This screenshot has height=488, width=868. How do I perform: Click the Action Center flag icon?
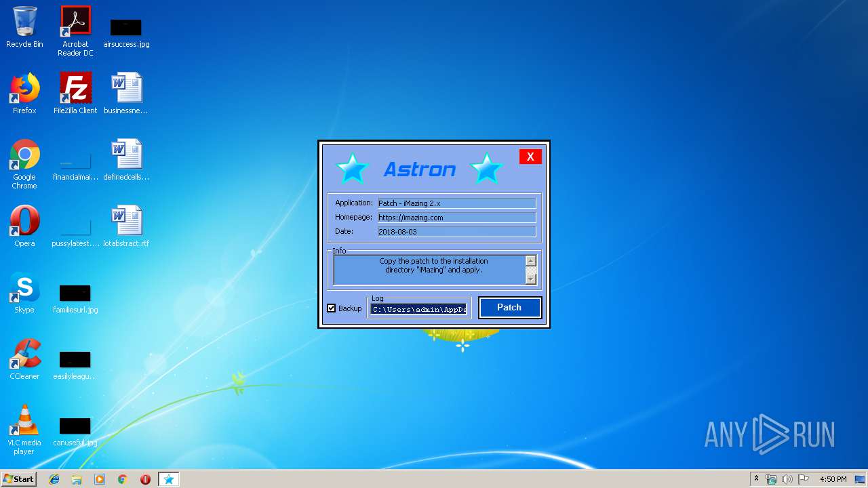coord(804,479)
